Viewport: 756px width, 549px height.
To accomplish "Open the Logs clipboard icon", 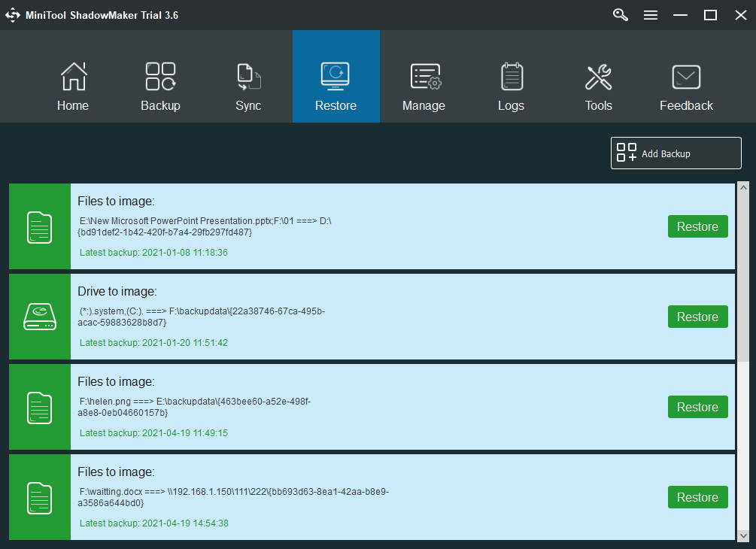I will [x=512, y=77].
